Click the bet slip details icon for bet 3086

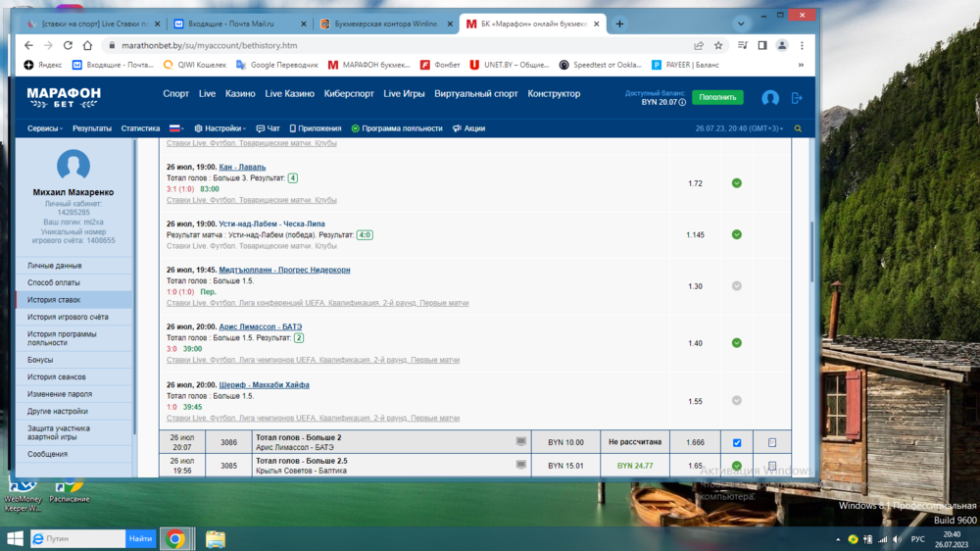(x=772, y=442)
